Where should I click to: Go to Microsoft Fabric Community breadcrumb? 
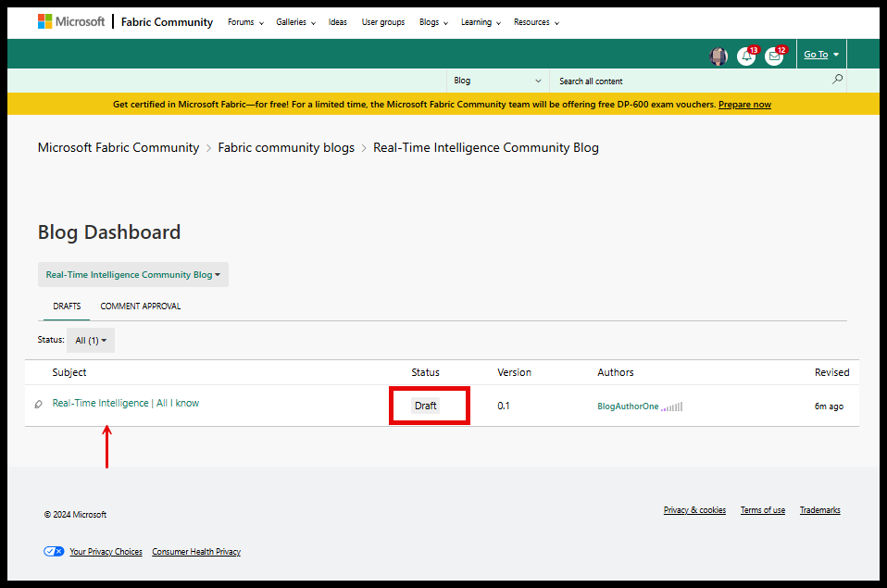[119, 148]
